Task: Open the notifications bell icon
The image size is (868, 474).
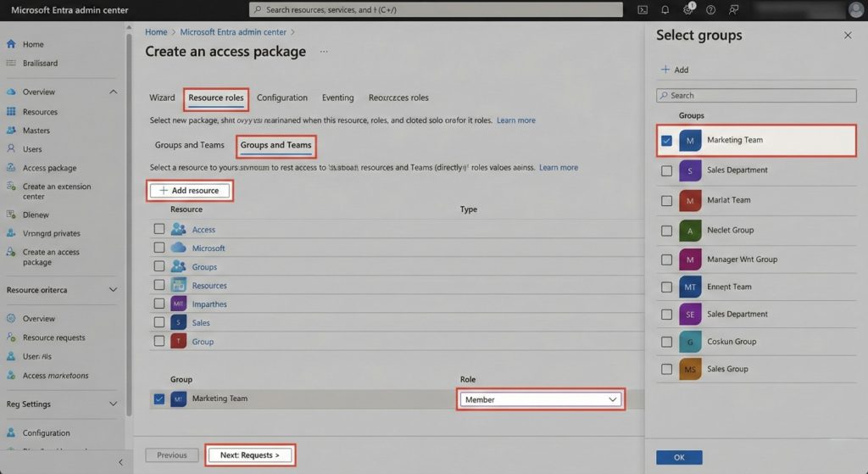Action: (665, 10)
